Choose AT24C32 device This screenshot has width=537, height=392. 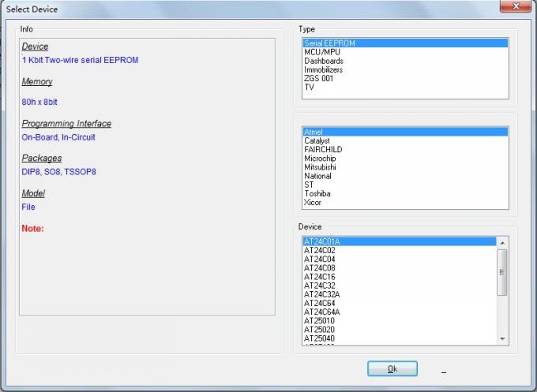coord(400,286)
